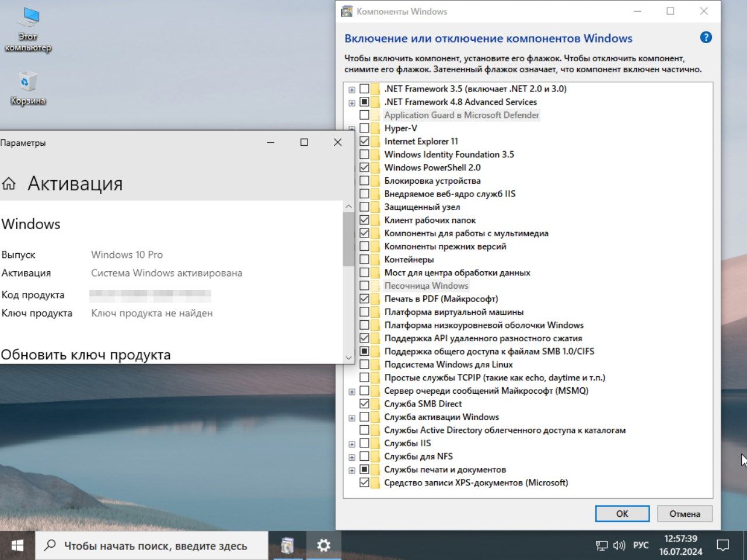Click the blue help question mark icon
Viewport: 747px width, 560px height.
tap(706, 37)
